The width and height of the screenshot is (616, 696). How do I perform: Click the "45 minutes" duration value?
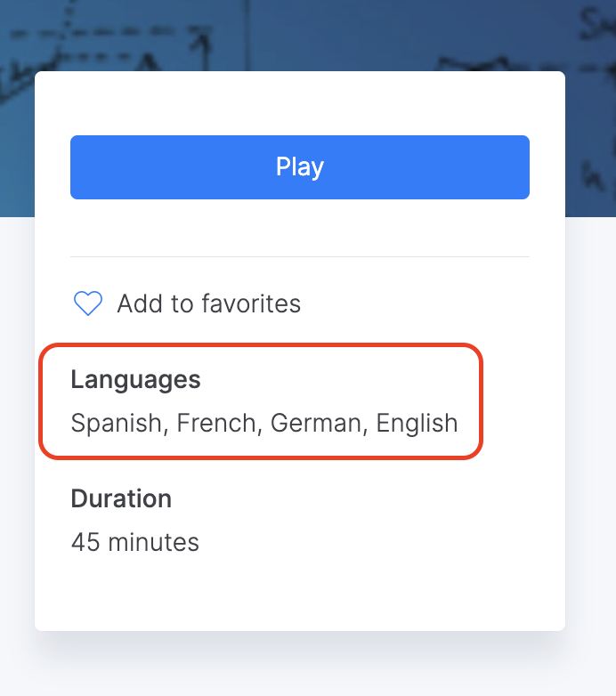tap(135, 542)
